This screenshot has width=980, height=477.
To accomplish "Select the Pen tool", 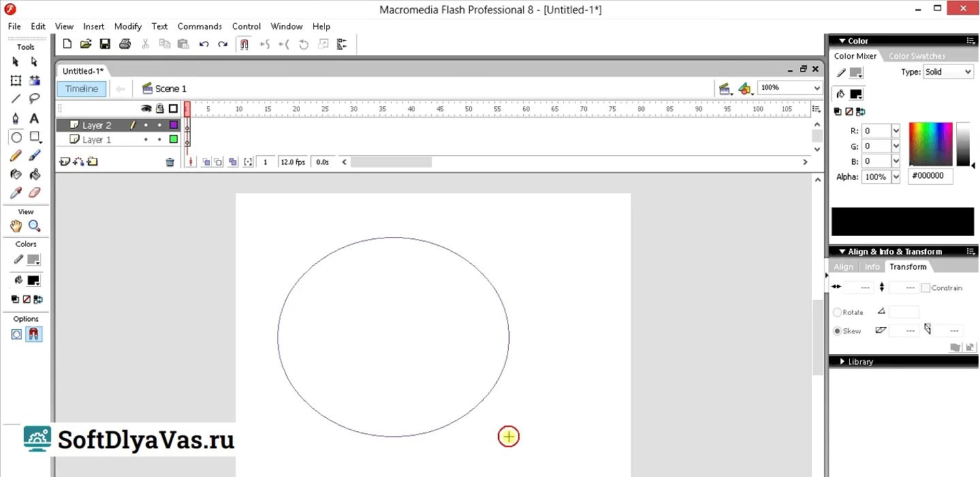I will [x=16, y=118].
